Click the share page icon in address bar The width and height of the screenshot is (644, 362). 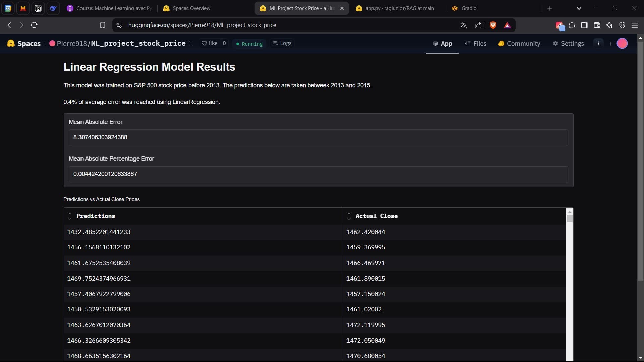tap(478, 25)
